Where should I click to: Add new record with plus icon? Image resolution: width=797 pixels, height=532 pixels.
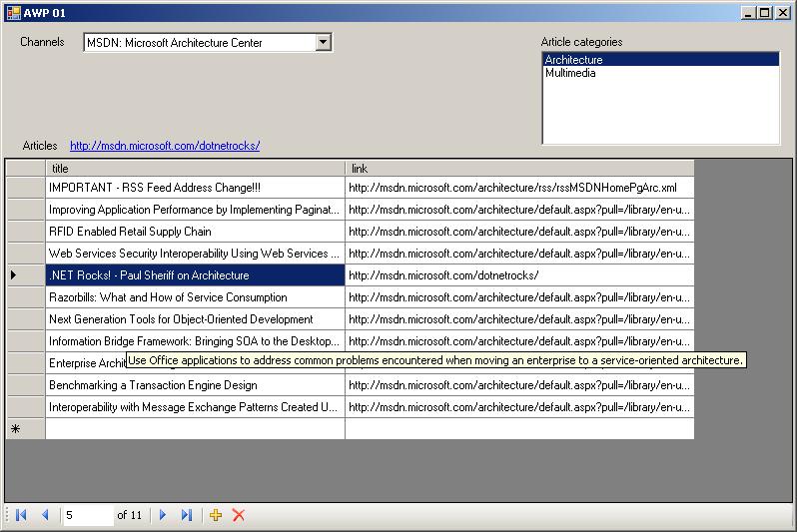pos(216,515)
